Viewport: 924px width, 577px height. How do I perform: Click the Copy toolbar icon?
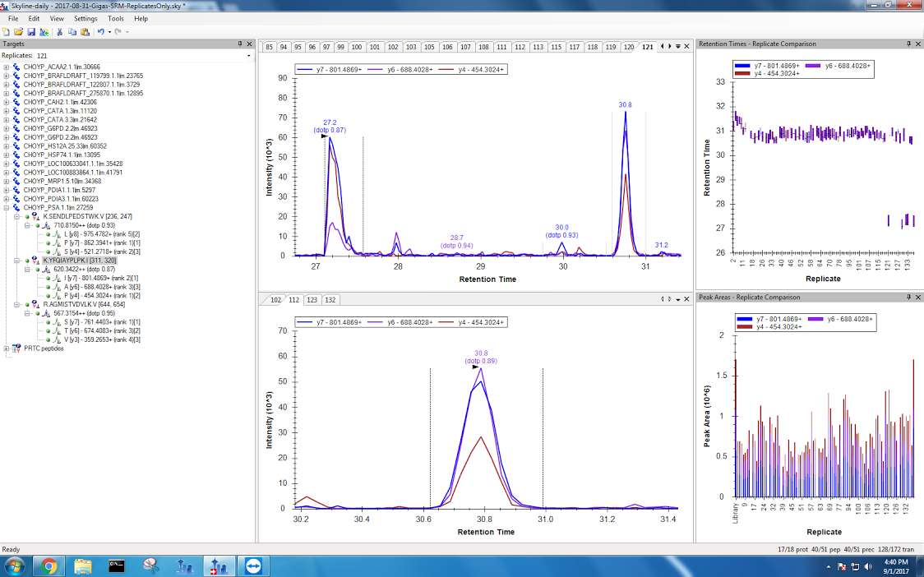point(72,31)
